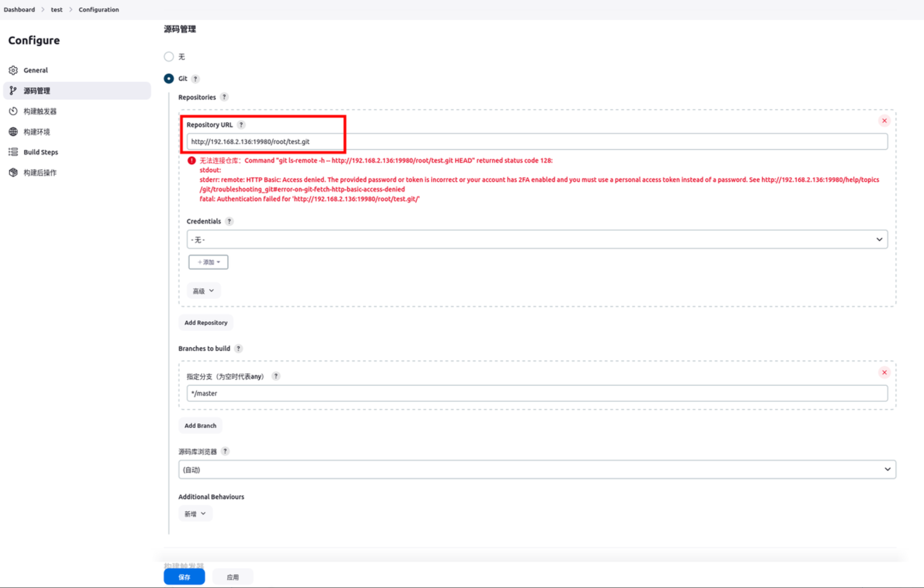Screen dimensions: 924x588
Task: Open help for 指定分支 field
Action: 276,376
